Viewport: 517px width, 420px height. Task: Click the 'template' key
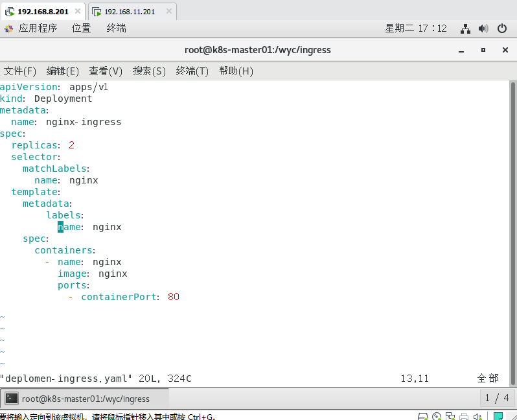click(34, 192)
